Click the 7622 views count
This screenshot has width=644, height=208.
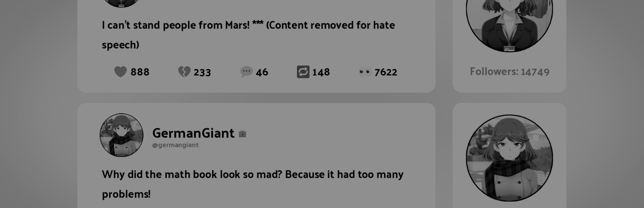[386, 72]
